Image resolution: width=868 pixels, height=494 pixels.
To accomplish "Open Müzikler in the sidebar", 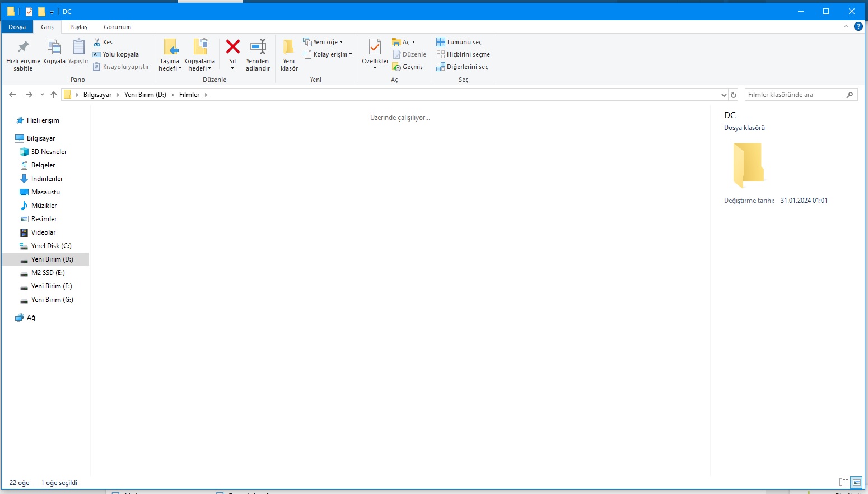I will coord(44,206).
